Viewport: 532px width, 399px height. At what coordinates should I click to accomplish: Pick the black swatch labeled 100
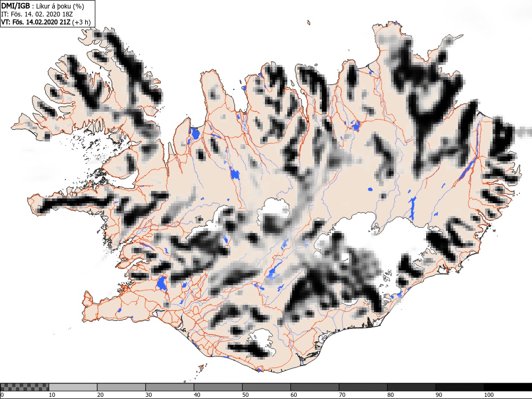(508, 387)
